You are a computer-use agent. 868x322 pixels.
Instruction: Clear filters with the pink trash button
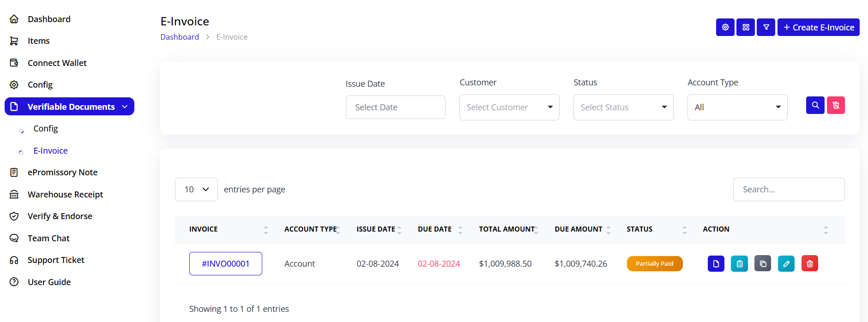836,105
